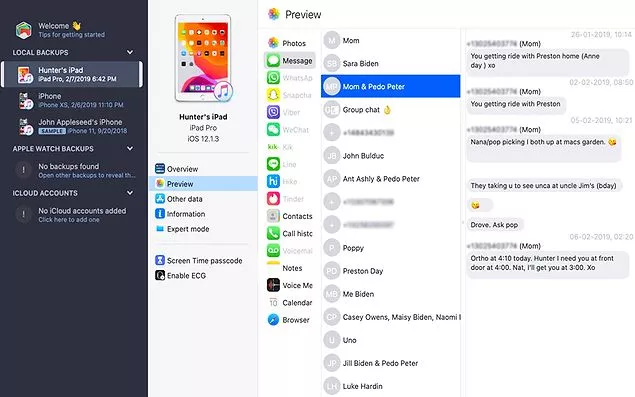
Task: Open the Luke Hardin conversation
Action: coord(391,386)
